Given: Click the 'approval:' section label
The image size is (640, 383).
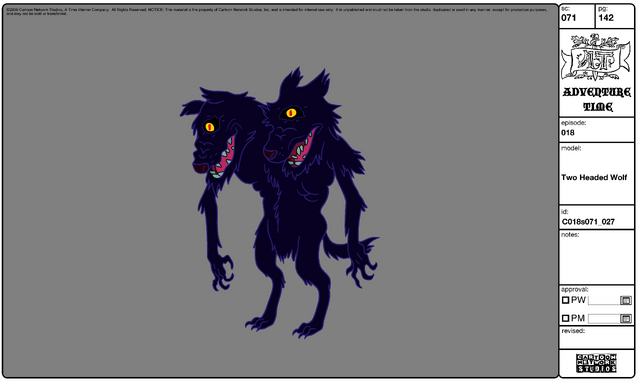Looking at the screenshot, I should (575, 289).
